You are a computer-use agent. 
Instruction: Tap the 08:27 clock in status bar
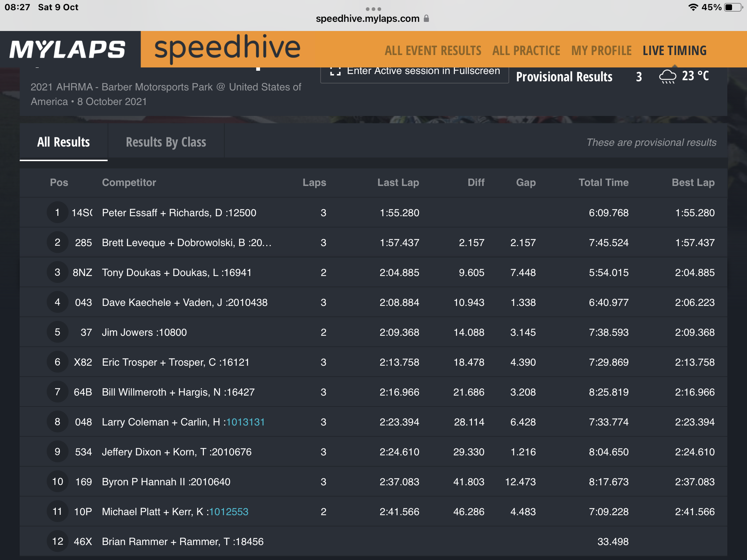point(17,7)
